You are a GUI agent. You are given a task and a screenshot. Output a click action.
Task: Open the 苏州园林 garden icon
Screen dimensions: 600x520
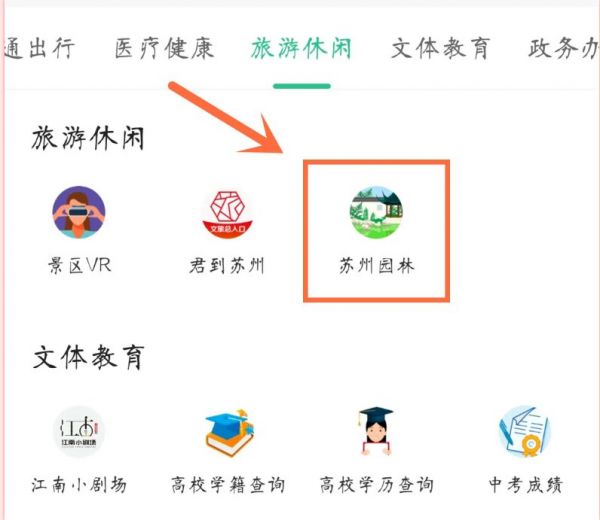click(376, 212)
